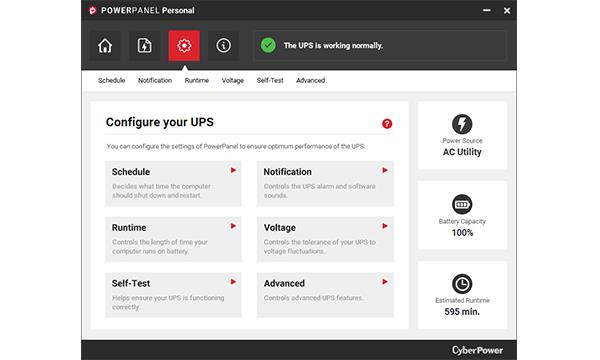600x360 pixels.
Task: Open the Advanced configuration card
Action: [325, 295]
